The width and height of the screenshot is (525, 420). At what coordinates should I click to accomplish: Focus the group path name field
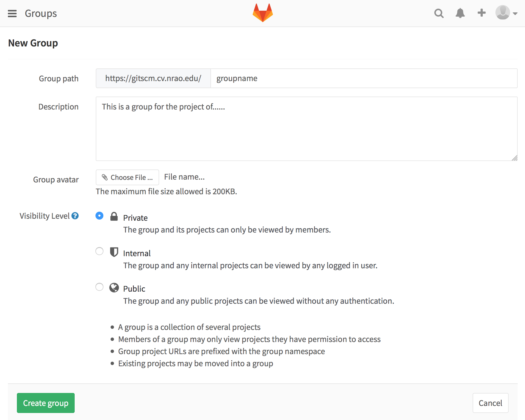[x=364, y=78]
